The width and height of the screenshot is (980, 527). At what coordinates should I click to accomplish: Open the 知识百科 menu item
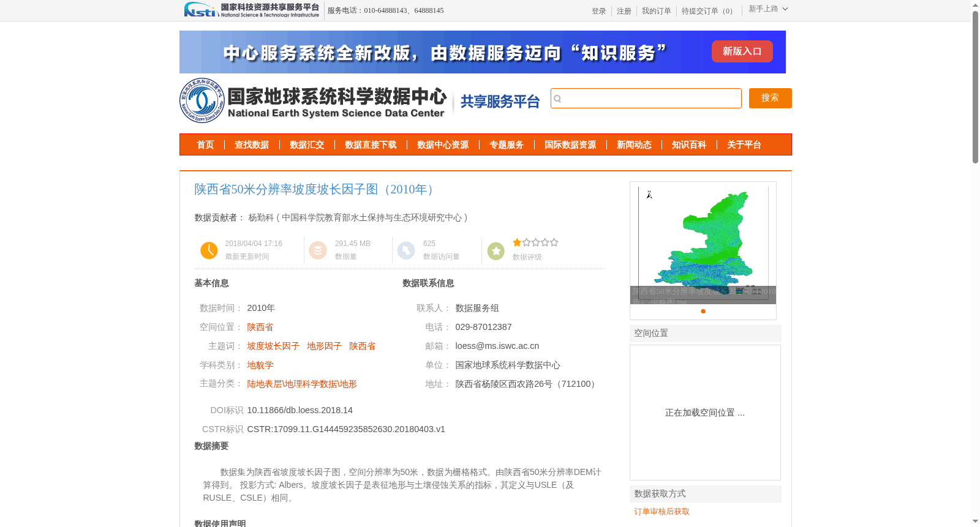click(x=689, y=145)
